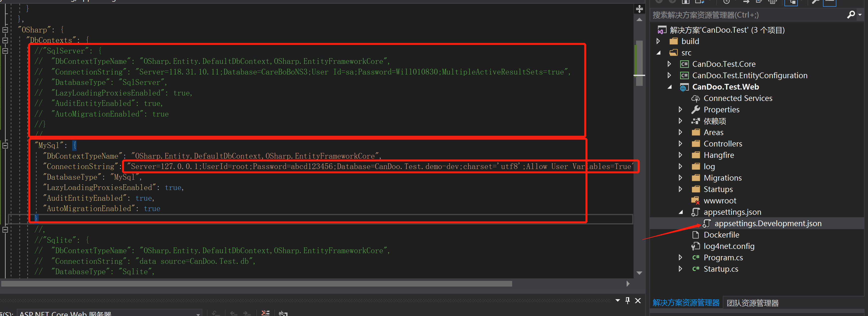Select the CanDoo.Test.Core C# project icon

684,64
